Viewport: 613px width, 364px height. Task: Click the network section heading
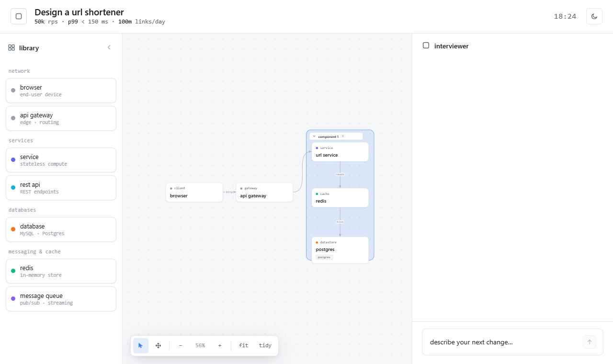(19, 71)
